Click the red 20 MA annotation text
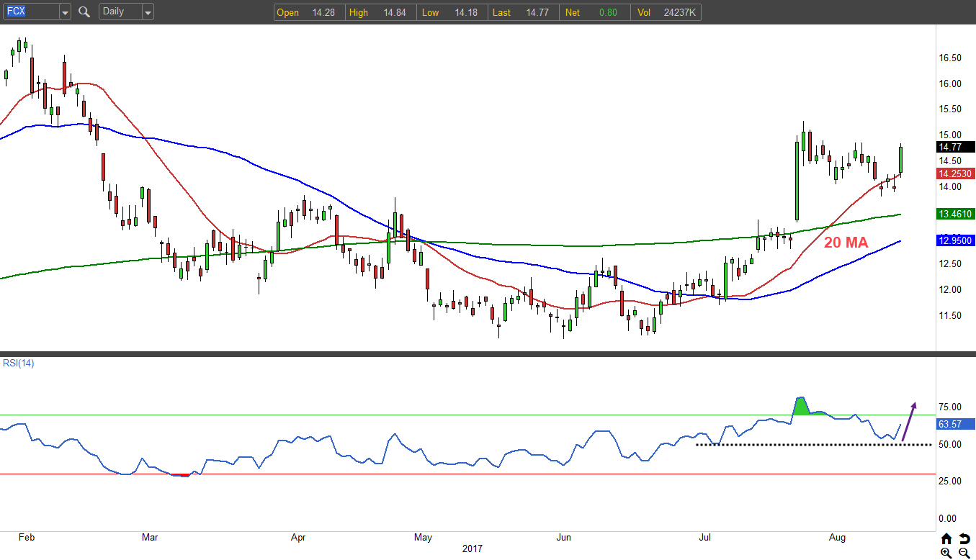The image size is (976, 560). [846, 243]
